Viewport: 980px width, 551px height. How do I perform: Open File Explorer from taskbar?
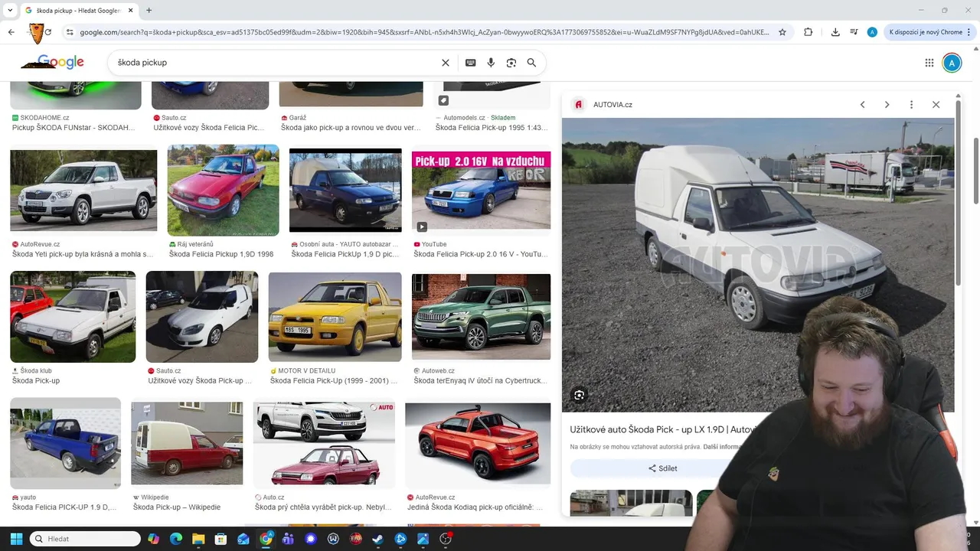[198, 539]
